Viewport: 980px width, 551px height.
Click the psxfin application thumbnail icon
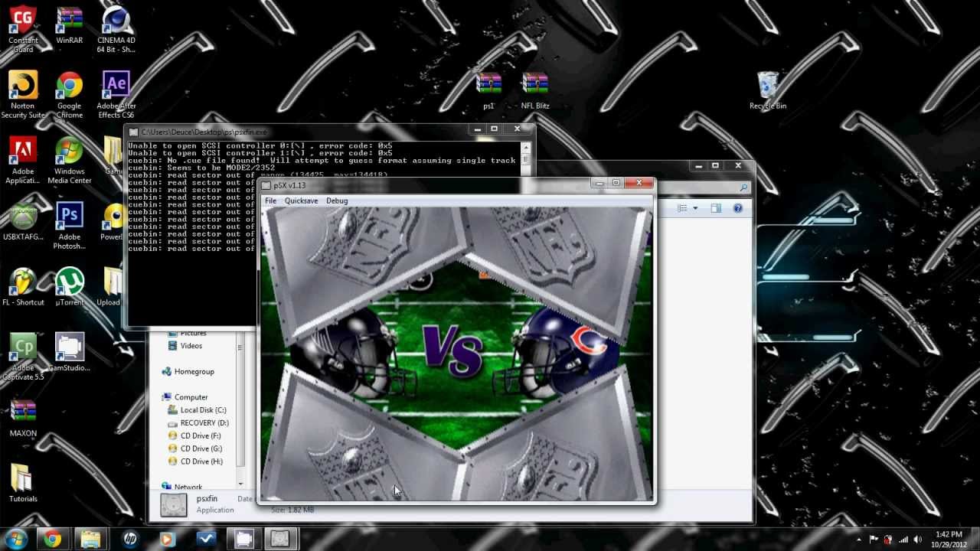point(174,505)
